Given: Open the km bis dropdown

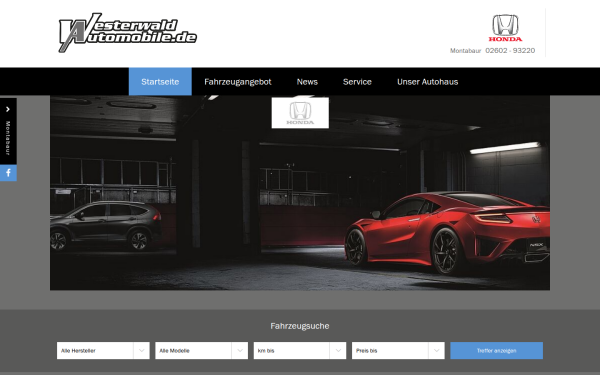Looking at the screenshot, I should (x=300, y=351).
